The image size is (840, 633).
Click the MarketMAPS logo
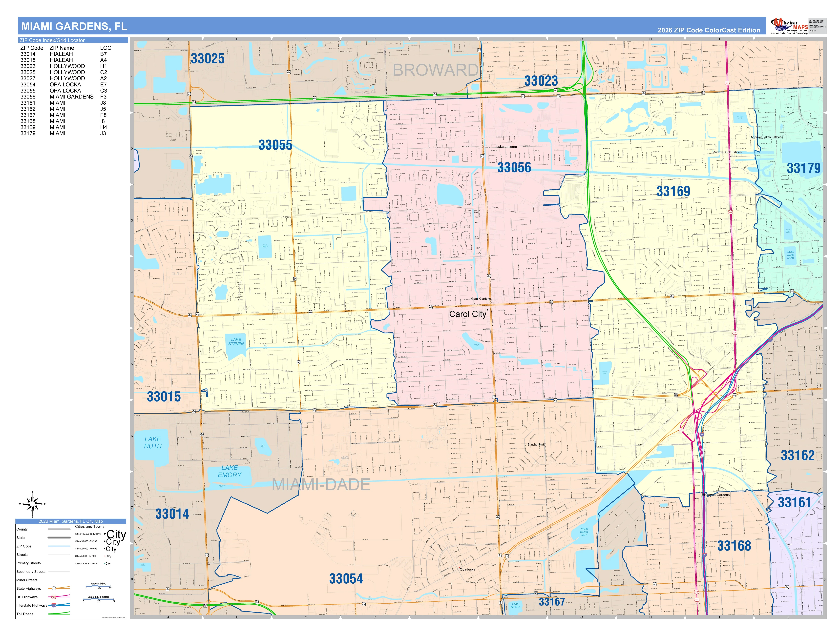790,26
